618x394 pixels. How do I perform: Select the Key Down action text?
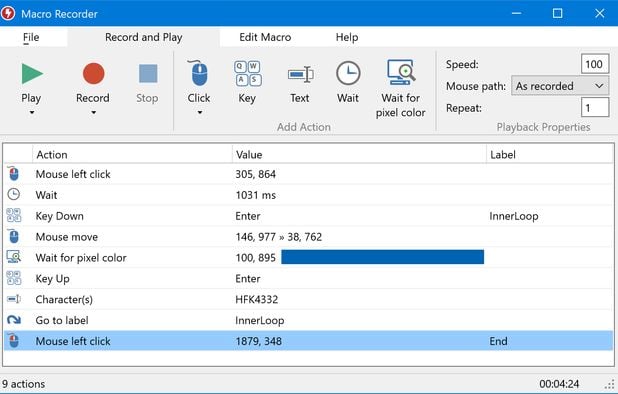[x=60, y=216]
